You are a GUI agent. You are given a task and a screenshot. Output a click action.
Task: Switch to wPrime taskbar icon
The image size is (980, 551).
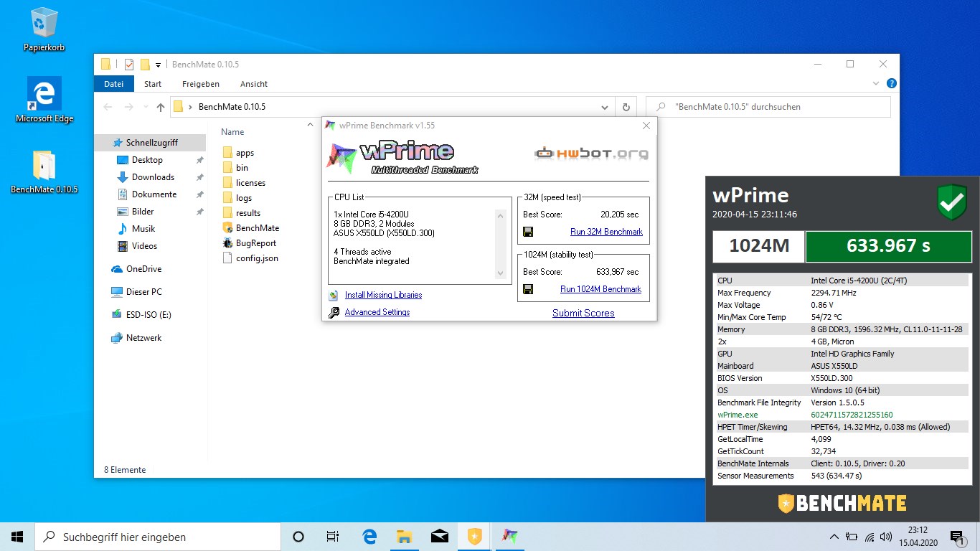509,537
